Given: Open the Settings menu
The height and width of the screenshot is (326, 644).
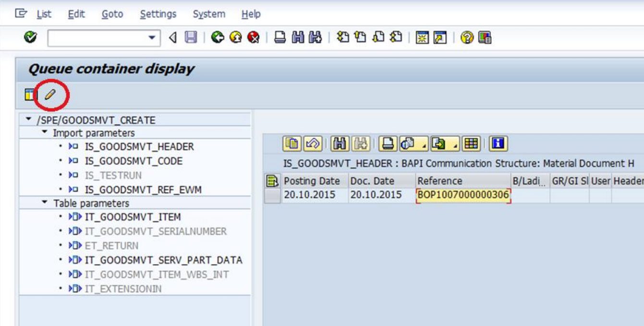Looking at the screenshot, I should (x=158, y=14).
